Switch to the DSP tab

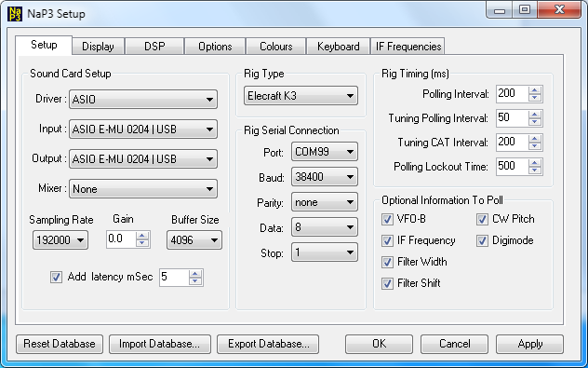point(154,47)
